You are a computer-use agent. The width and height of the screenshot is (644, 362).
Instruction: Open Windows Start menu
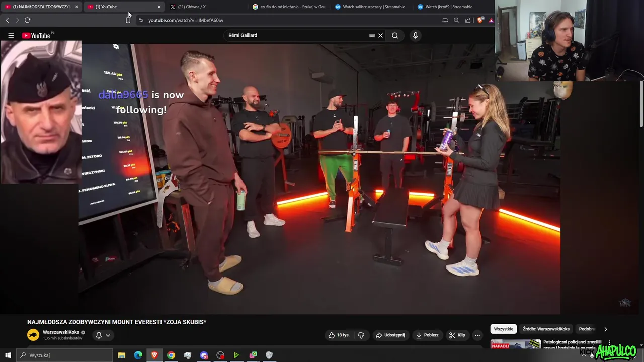click(x=8, y=355)
